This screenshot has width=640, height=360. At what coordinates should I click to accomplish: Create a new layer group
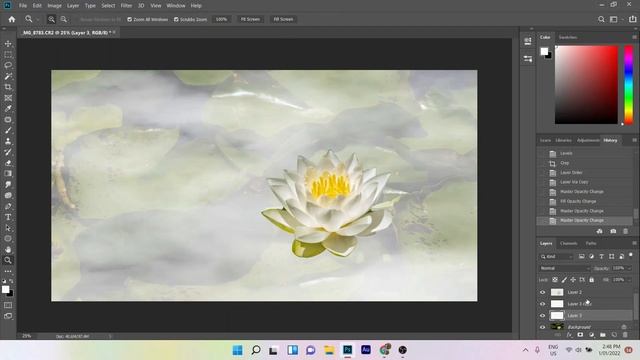pos(603,335)
